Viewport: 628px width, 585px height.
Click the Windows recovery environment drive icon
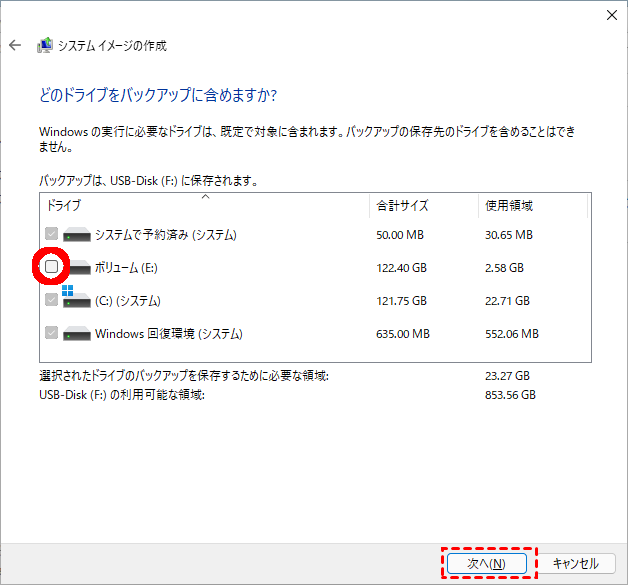tap(77, 333)
